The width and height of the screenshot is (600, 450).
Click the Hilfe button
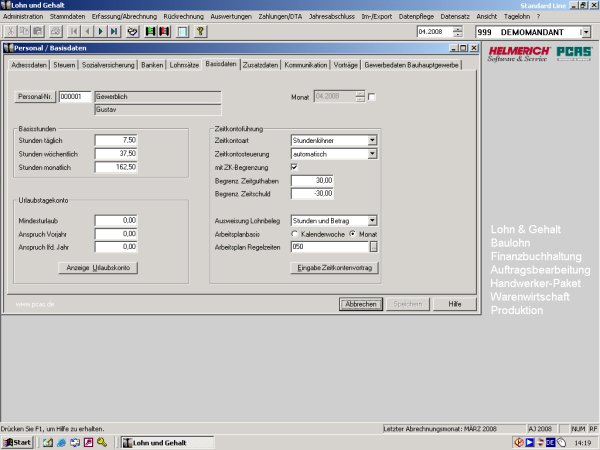tap(455, 304)
